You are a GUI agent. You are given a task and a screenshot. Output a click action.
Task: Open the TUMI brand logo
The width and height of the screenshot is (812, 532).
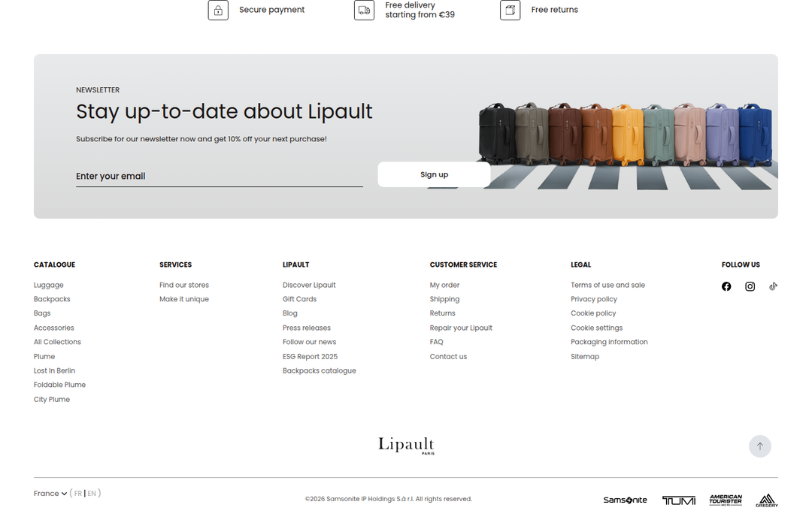pos(679,500)
